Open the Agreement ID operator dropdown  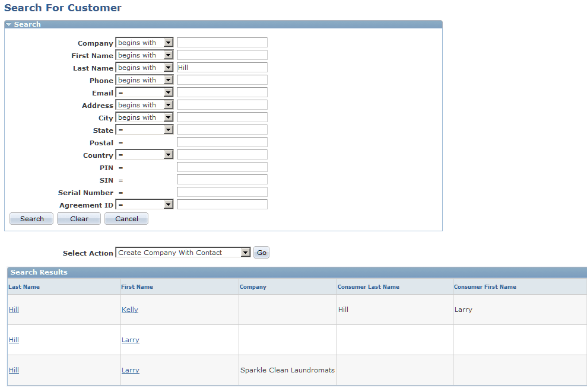tap(168, 203)
